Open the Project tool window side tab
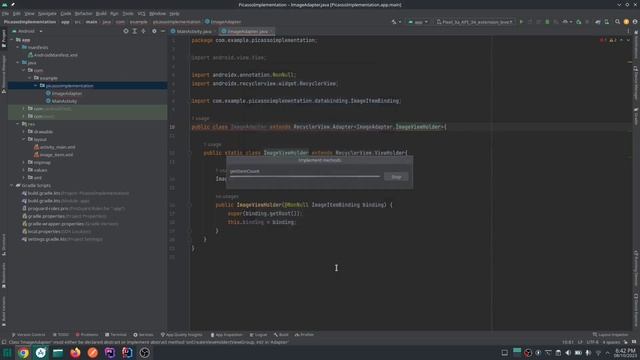The width and height of the screenshot is (640, 360). (x=4, y=39)
